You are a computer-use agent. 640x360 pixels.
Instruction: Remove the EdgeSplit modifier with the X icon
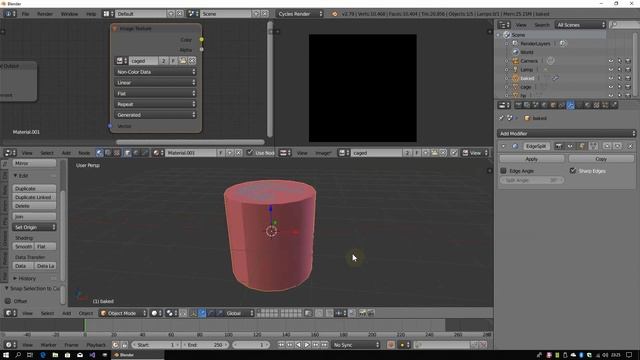point(630,146)
